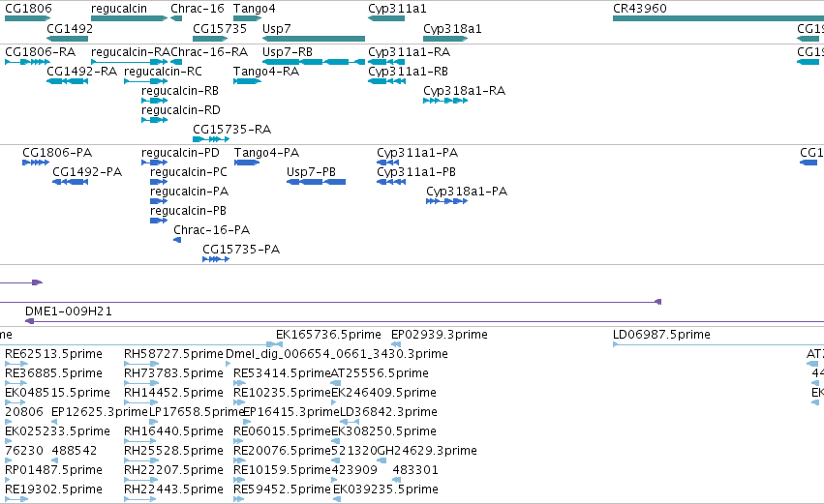This screenshot has width=824, height=504.
Task: Select transcript regucalcin-RA
Action: click(131, 52)
